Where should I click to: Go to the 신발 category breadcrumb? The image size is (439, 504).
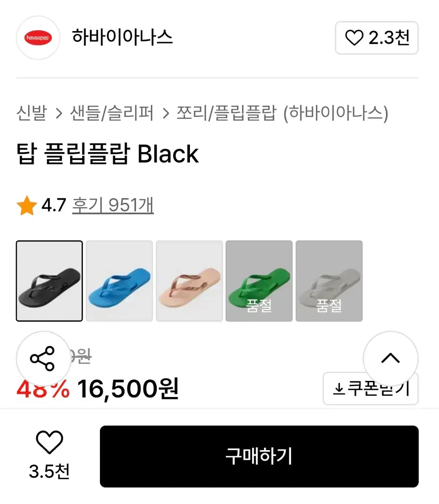32,113
